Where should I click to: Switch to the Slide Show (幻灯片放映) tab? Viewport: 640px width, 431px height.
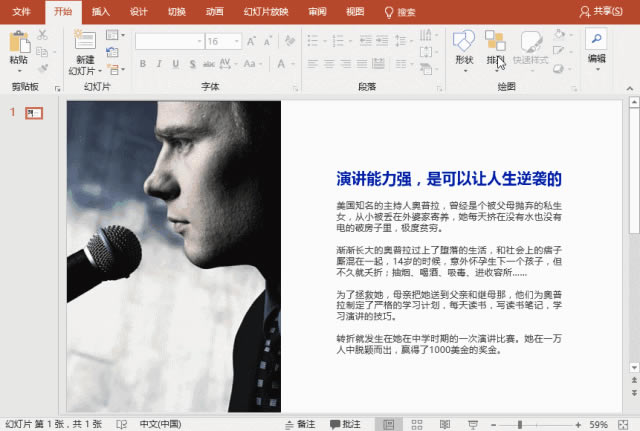pos(266,12)
